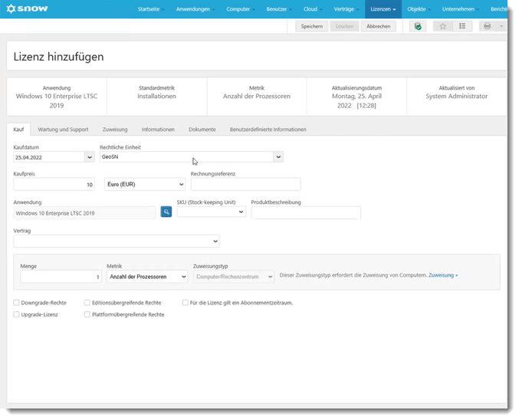Image resolution: width=519 pixels, height=420 pixels.
Task: Open Verträge menu
Action: tap(346, 9)
